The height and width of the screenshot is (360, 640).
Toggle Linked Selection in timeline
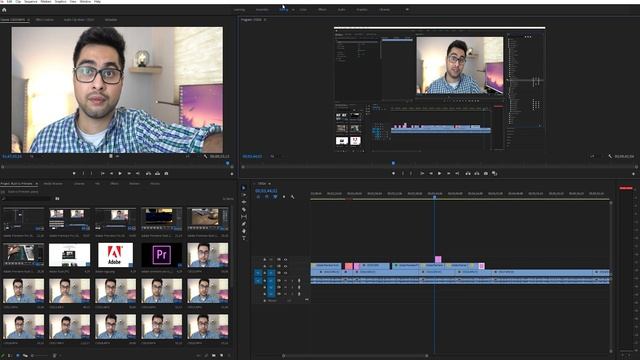(276, 197)
